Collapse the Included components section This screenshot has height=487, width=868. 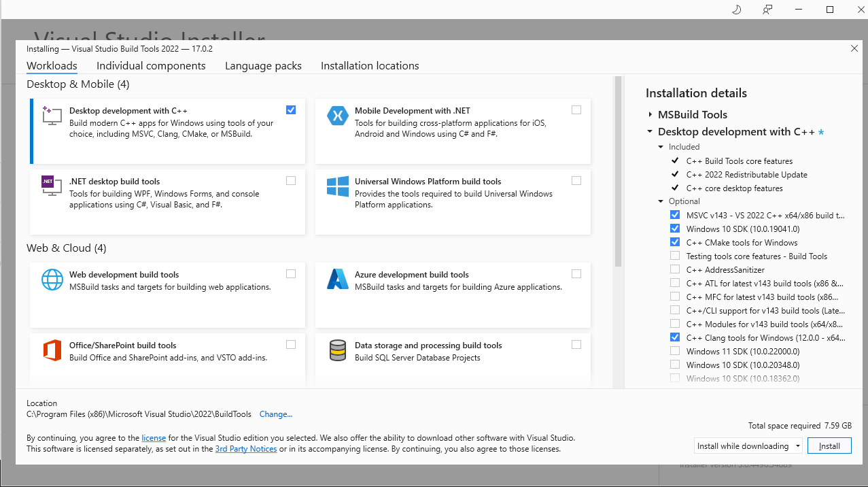[x=661, y=147]
